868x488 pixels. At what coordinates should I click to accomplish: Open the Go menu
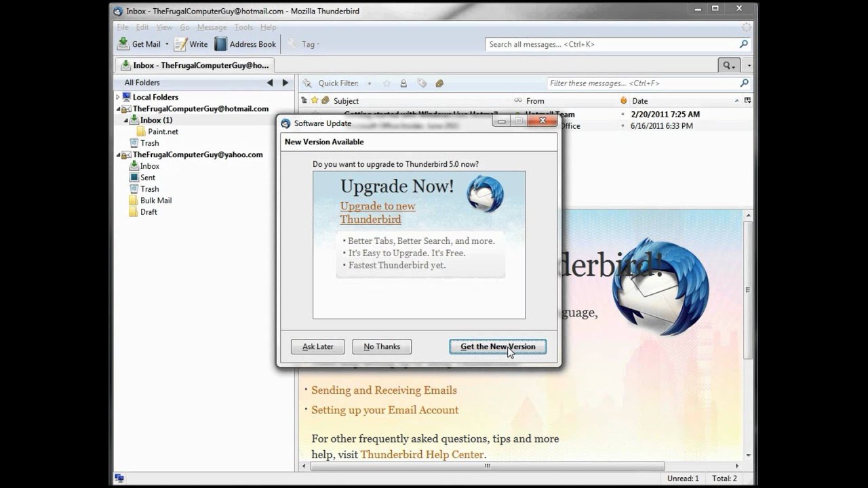184,27
